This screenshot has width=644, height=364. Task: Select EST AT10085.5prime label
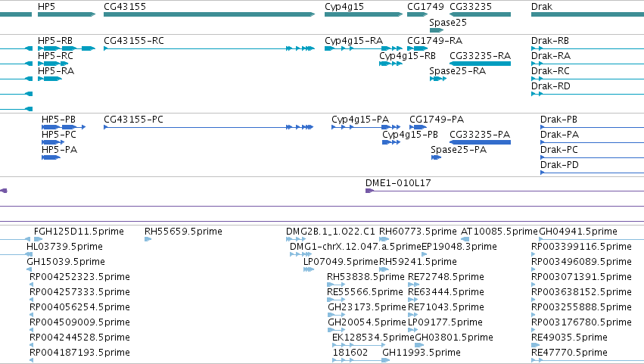499,232
